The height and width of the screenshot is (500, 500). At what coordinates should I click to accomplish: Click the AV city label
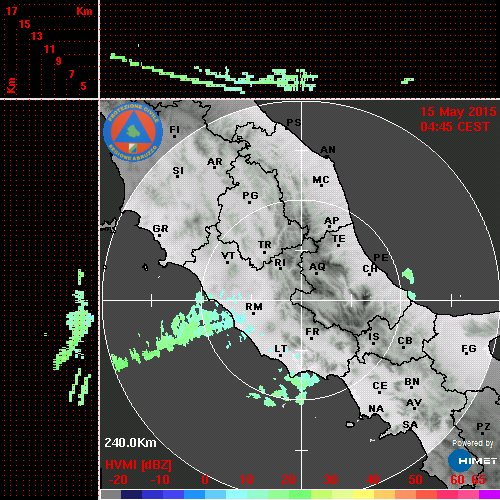[414, 403]
